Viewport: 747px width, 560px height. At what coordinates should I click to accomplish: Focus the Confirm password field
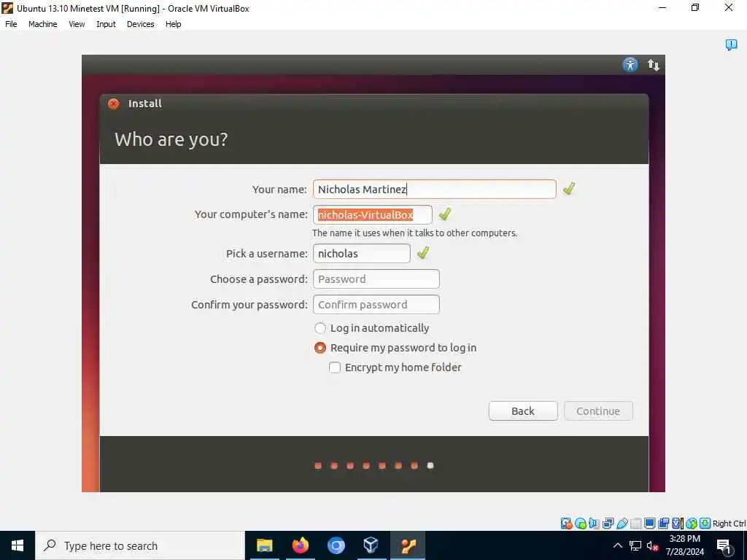click(x=376, y=305)
